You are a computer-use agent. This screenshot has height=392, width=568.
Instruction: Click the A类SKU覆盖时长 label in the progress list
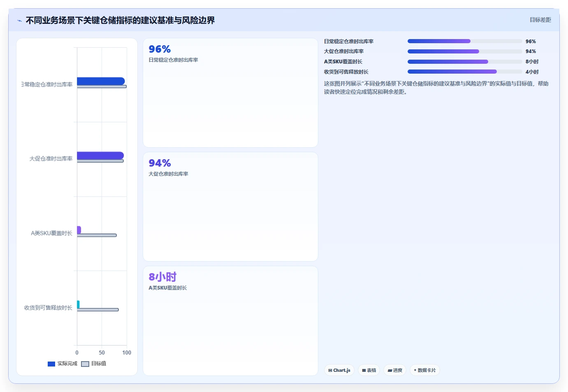343,62
